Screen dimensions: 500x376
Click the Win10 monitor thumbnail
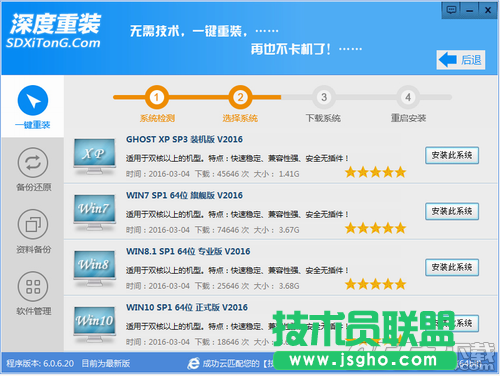pyautogui.click(x=94, y=325)
